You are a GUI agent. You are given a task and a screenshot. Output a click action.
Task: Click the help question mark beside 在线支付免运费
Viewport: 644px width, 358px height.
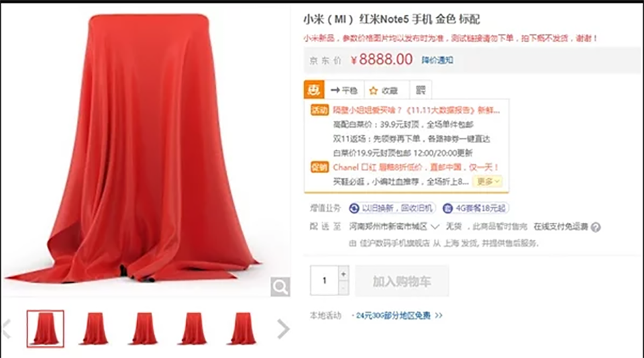point(596,227)
